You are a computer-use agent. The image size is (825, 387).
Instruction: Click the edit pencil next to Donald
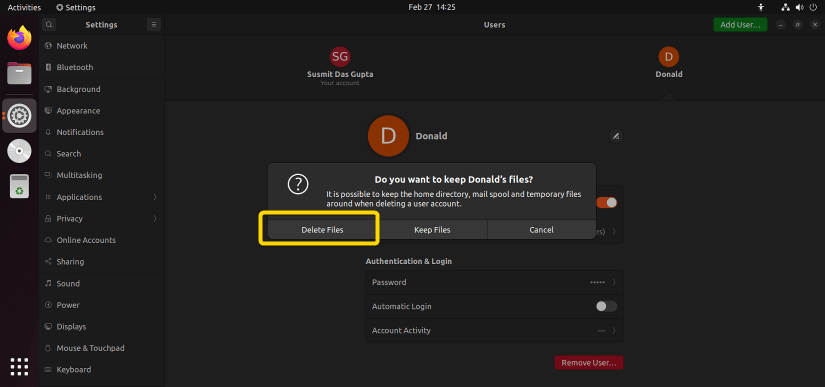[x=616, y=136]
